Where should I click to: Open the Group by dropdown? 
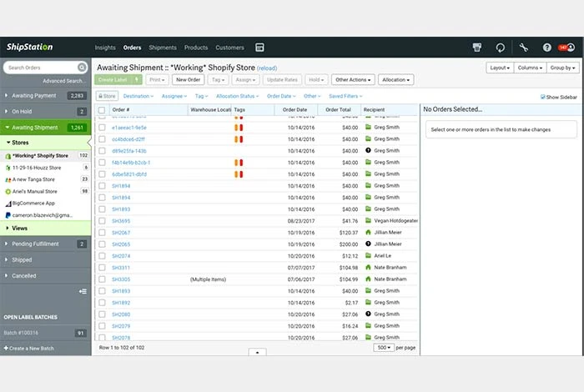pos(563,68)
